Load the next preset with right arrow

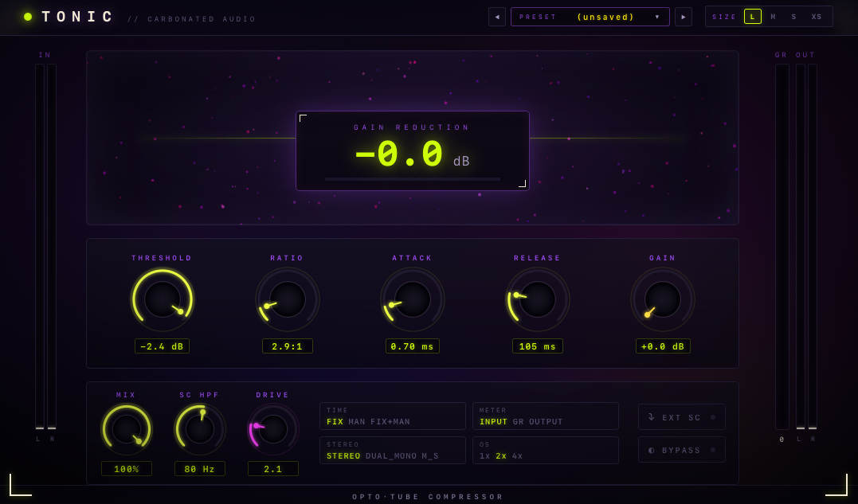point(684,17)
